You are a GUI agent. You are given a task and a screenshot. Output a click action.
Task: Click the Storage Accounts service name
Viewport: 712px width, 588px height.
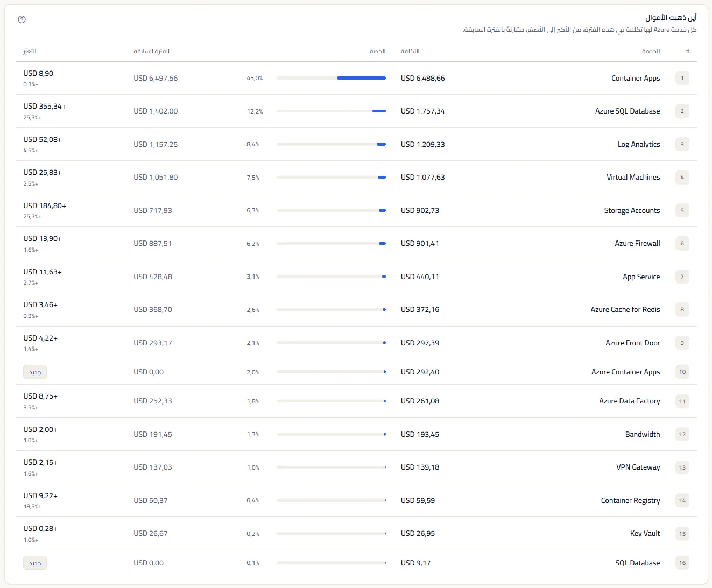[x=632, y=210]
